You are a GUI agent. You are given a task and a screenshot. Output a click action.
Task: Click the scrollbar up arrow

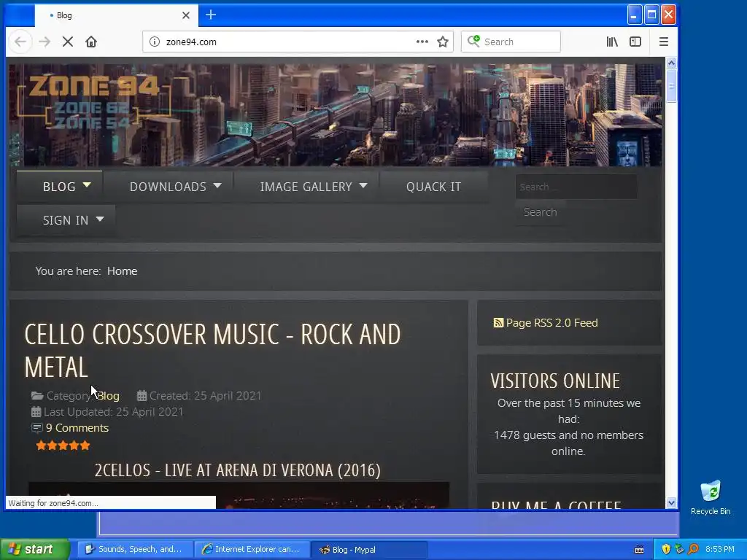point(671,63)
